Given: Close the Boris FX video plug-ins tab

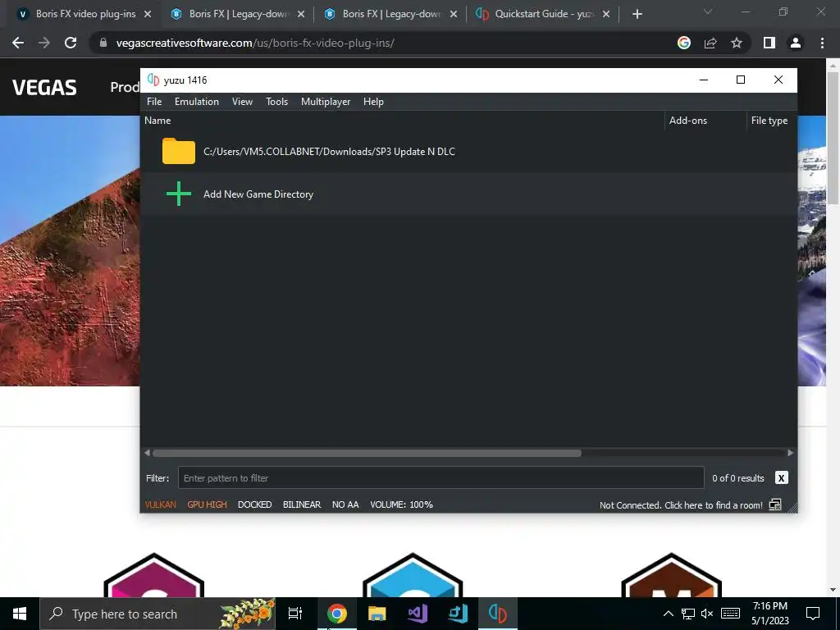Looking at the screenshot, I should (148, 15).
